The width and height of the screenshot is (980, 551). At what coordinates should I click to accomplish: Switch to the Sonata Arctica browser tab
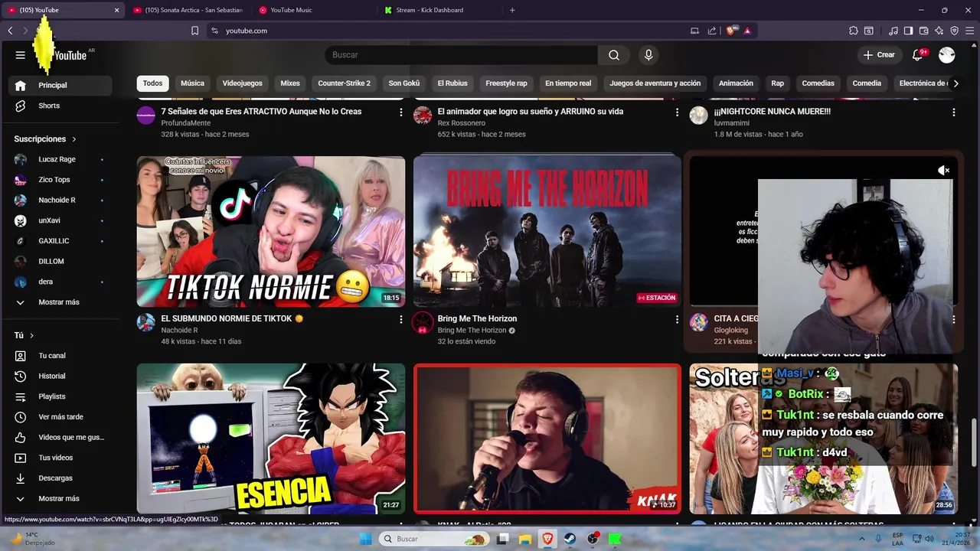[188, 10]
